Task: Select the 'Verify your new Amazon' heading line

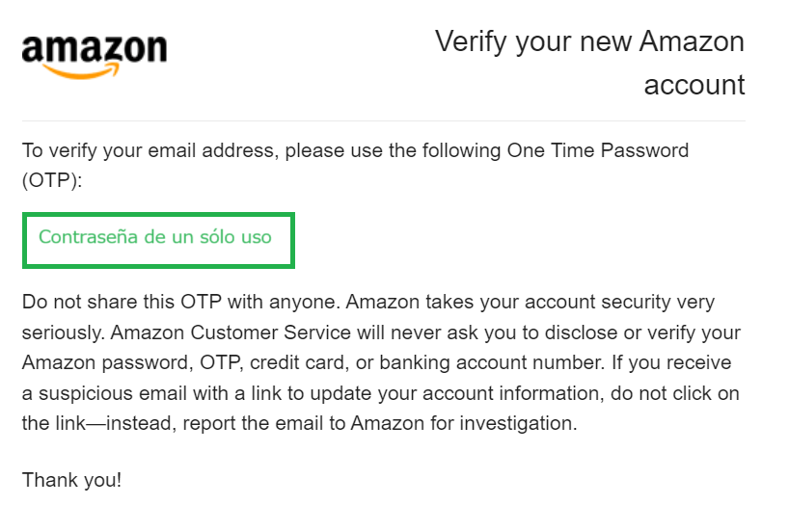Action: tap(589, 41)
